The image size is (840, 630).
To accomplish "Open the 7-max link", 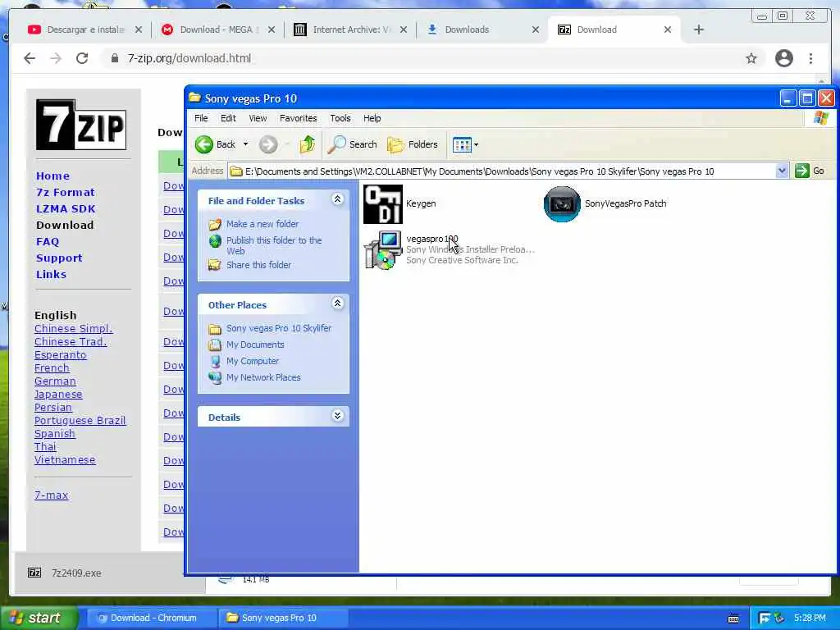I will point(51,495).
